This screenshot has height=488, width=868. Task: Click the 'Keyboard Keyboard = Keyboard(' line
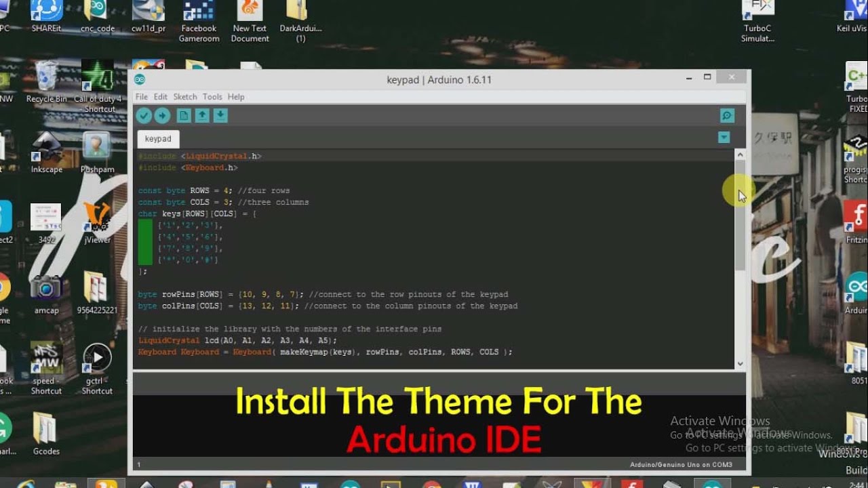325,352
